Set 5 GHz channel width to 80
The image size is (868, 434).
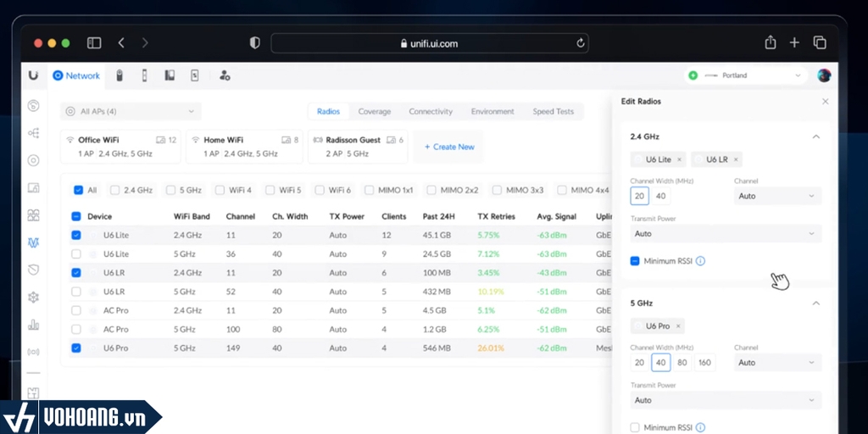[682, 363]
